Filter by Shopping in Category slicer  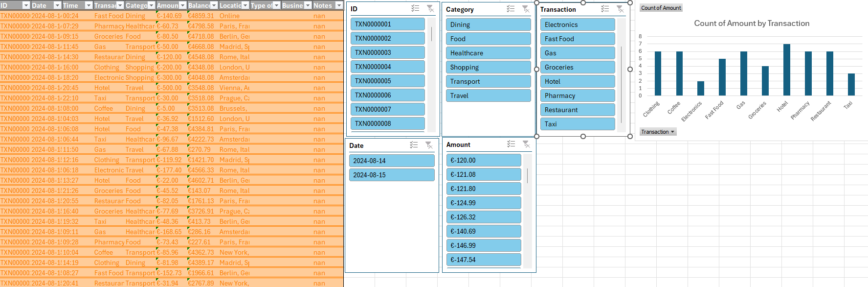(x=488, y=67)
